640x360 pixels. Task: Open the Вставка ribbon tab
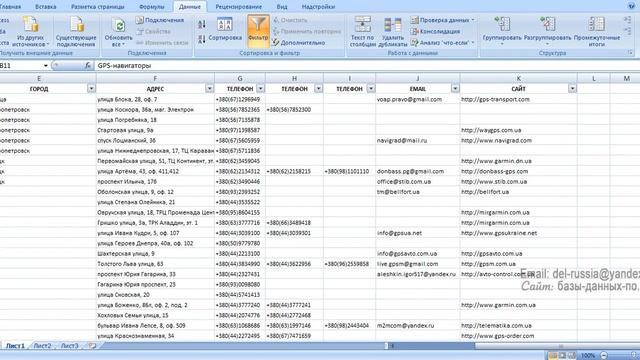46,7
